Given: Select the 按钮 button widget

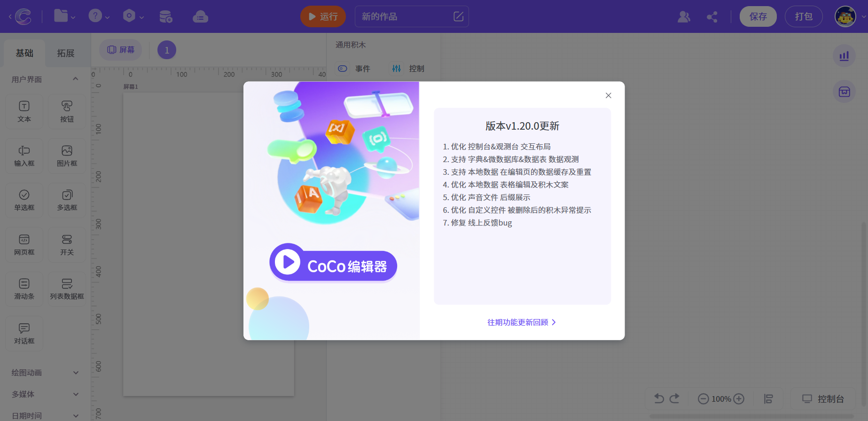Looking at the screenshot, I should [67, 112].
